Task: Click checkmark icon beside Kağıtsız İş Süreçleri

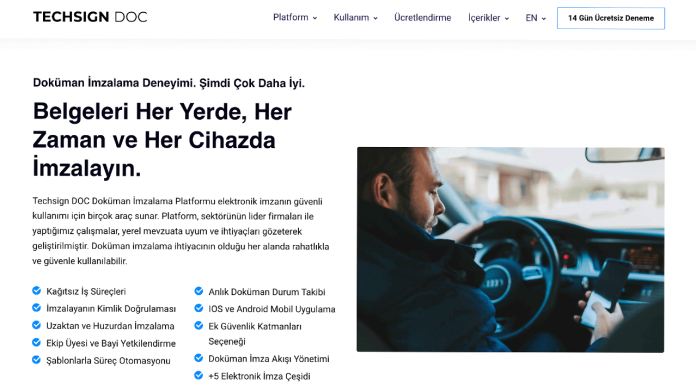Action: coord(36,291)
